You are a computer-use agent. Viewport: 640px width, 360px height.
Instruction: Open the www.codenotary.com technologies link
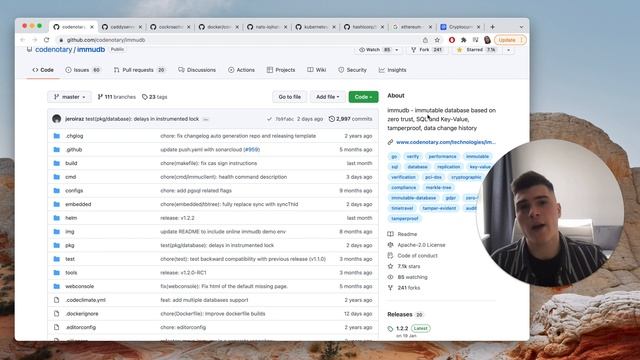click(446, 142)
